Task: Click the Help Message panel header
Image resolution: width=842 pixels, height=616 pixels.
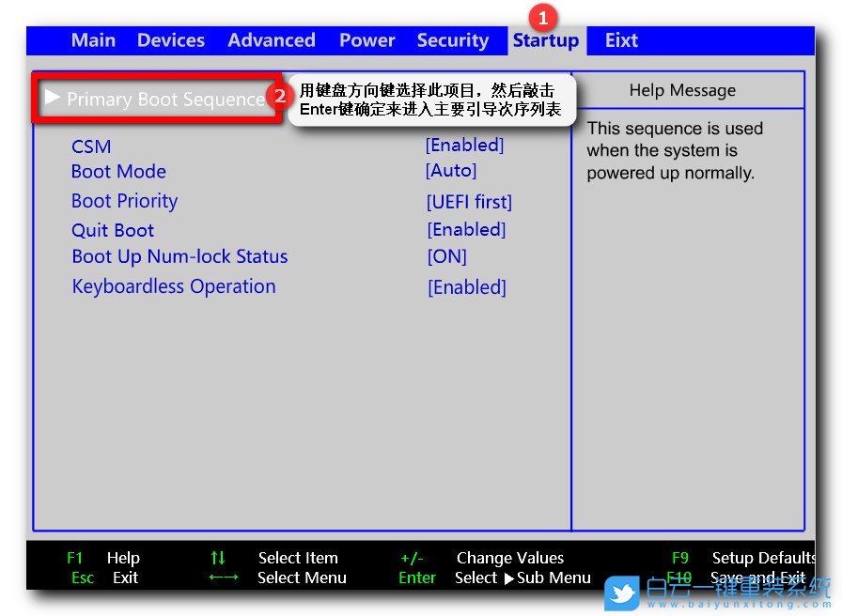Action: click(682, 91)
